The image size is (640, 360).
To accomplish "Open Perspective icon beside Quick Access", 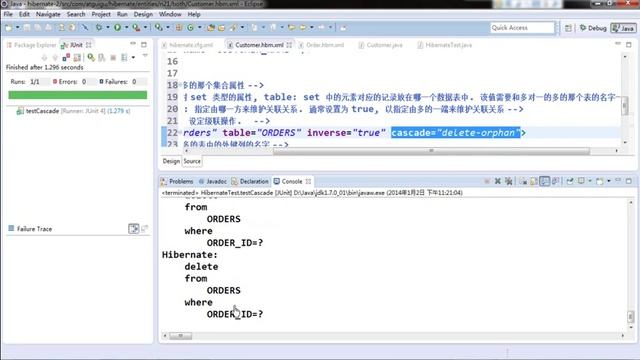I will (568, 28).
